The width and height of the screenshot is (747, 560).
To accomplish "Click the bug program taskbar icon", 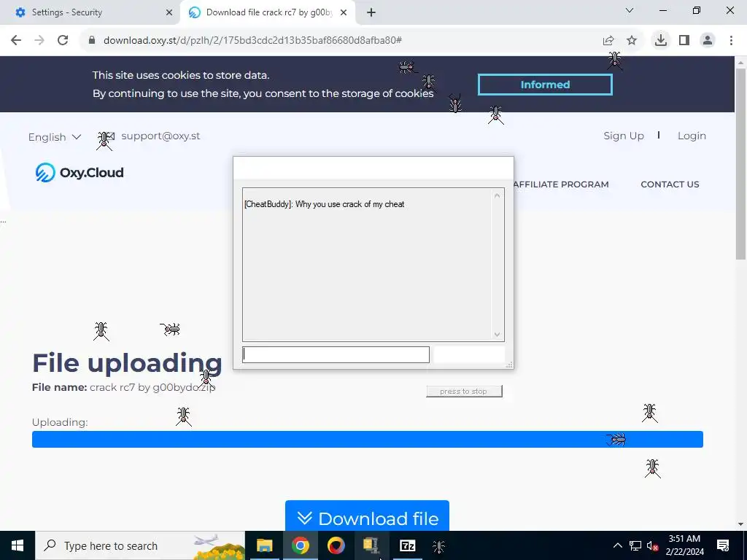I will point(438,545).
